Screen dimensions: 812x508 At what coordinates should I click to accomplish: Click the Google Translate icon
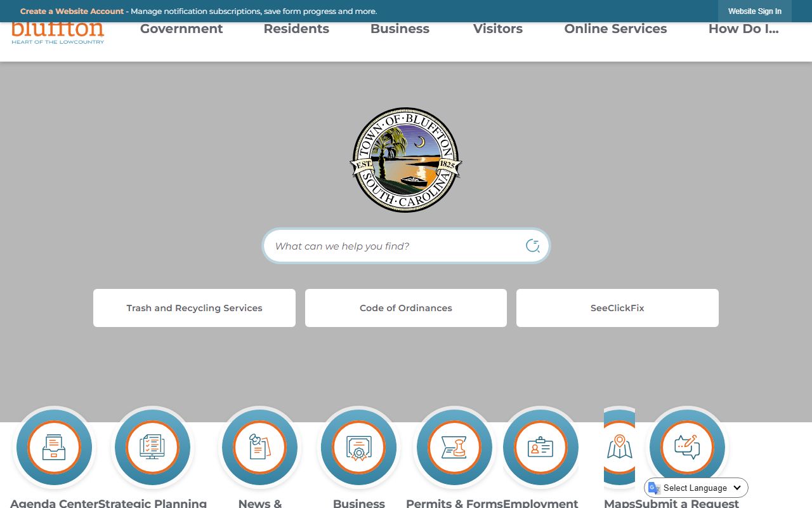pyautogui.click(x=654, y=488)
